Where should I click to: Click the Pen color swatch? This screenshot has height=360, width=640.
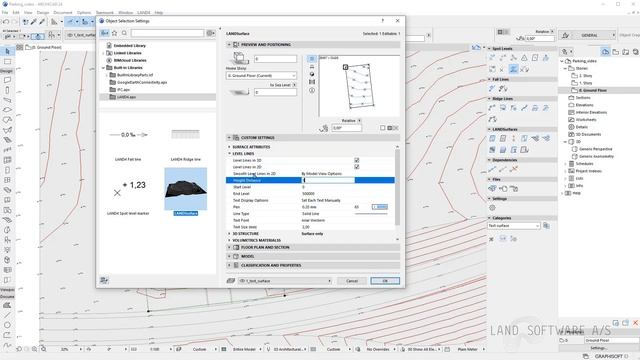tap(380, 207)
